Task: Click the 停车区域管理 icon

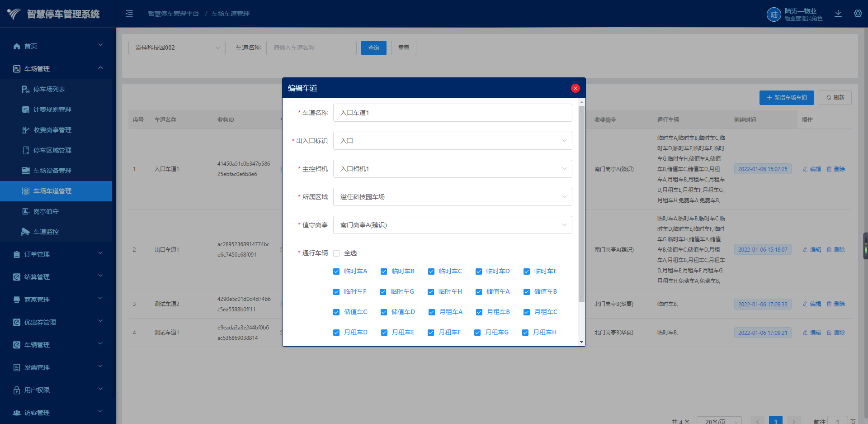Action: pos(26,150)
